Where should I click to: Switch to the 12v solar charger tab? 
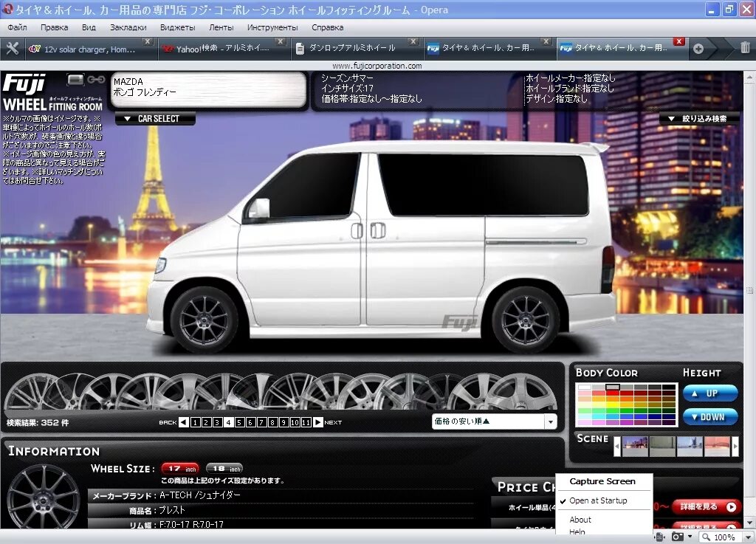89,49
